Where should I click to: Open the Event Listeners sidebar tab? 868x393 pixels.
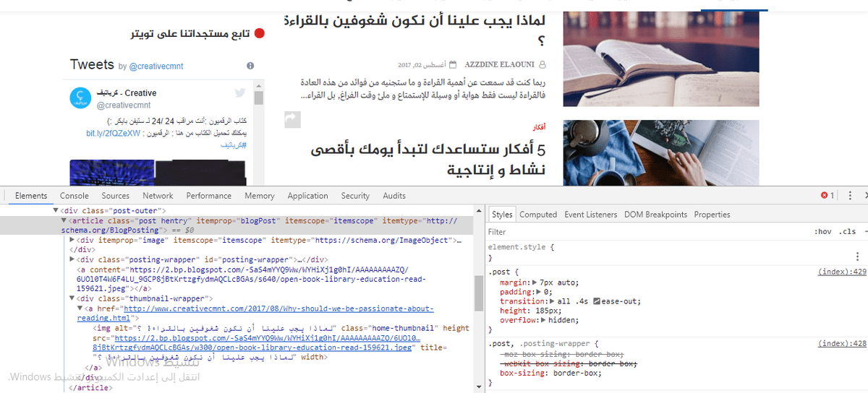point(591,215)
